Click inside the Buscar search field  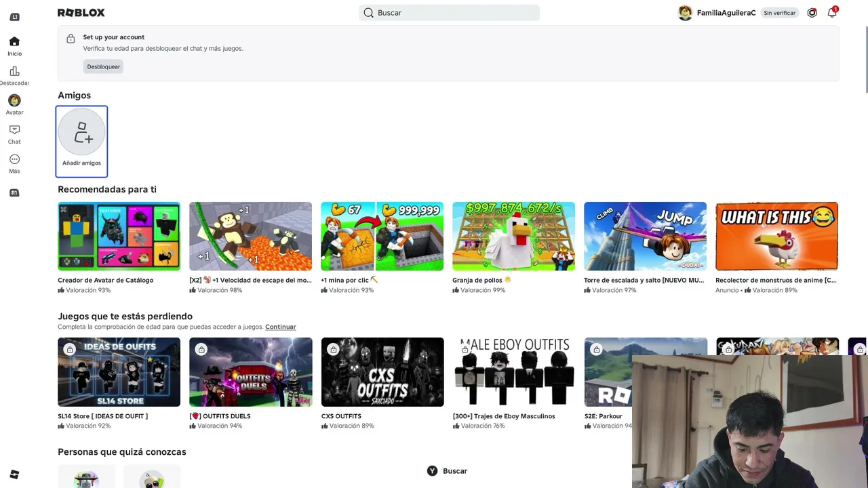(449, 13)
